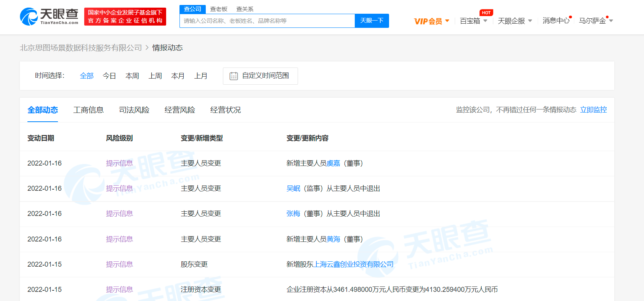Screen dimensions: 644x301
Task: Click 提示信息 in the 张梅 row
Action: click(x=119, y=214)
